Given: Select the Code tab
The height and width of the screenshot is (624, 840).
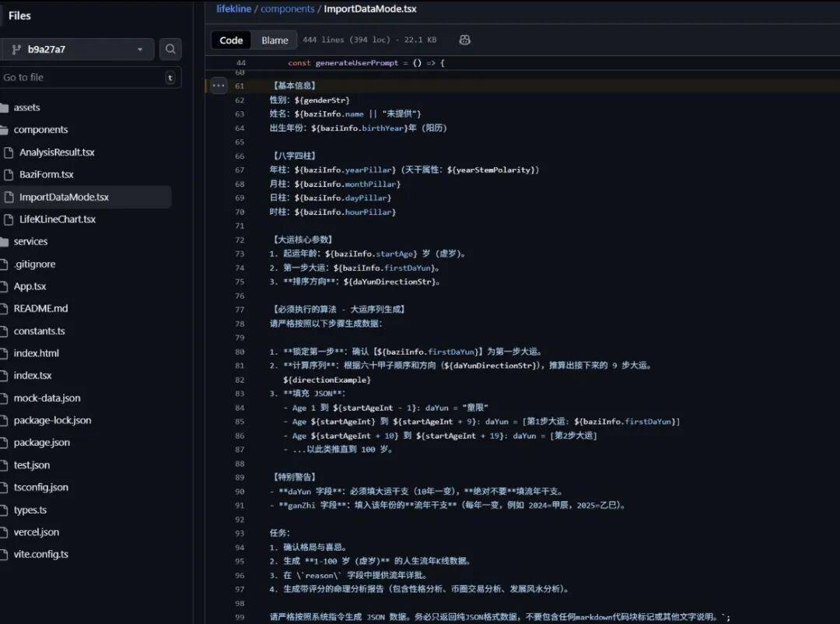Looking at the screenshot, I should (x=231, y=40).
